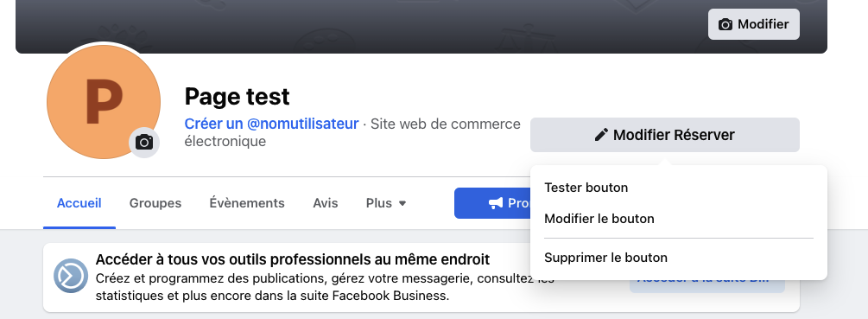Viewport: 868px width, 319px height.
Task: Click the pencil icon in Modifier Réserver
Action: (601, 135)
